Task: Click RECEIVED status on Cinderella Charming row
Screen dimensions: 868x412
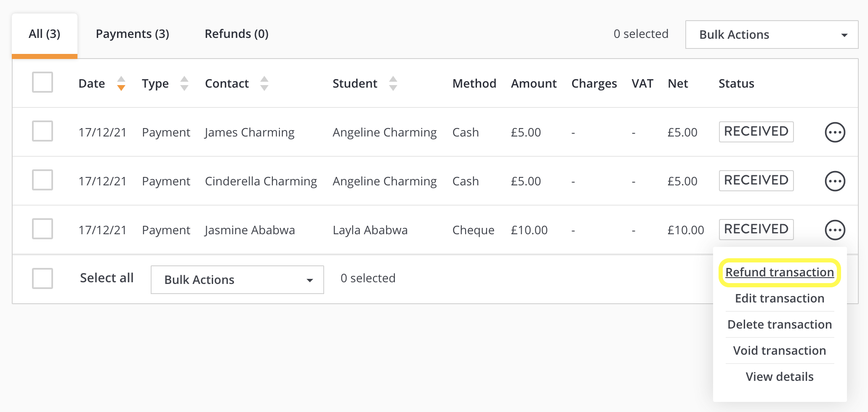Action: (756, 181)
